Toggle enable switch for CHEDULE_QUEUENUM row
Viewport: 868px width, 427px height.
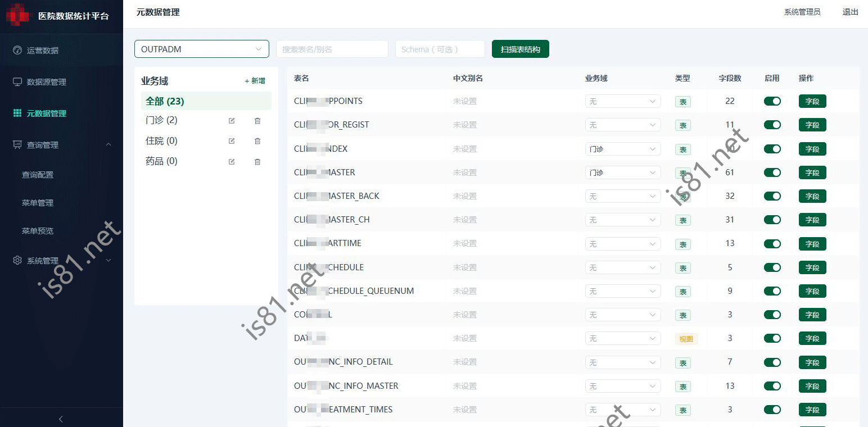click(772, 291)
